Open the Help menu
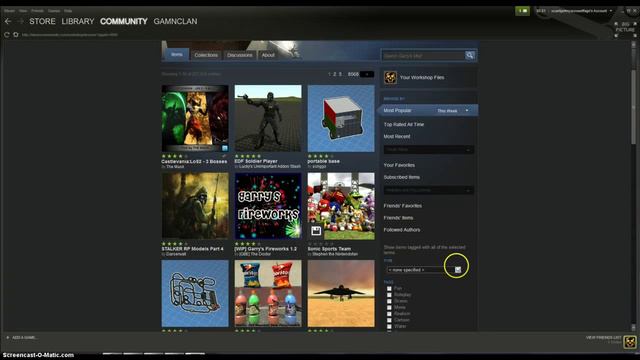 point(68,11)
